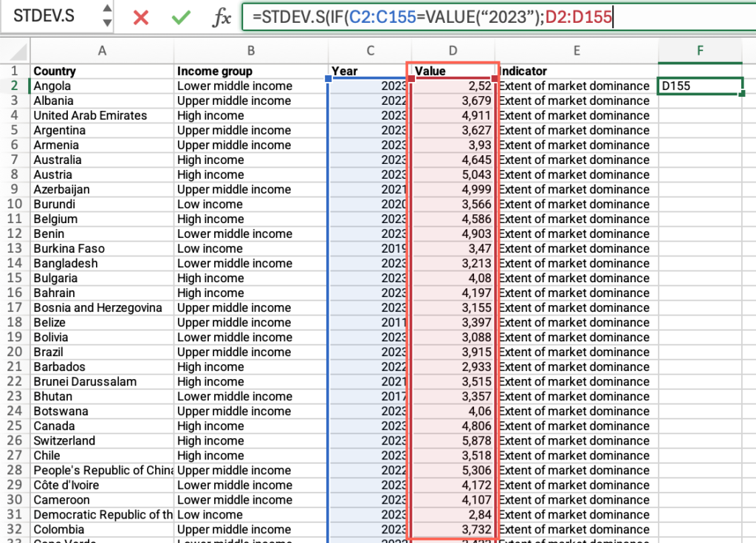Select the Bangladesh cell
Screen dimensions: 756x543
pyautogui.click(x=102, y=264)
